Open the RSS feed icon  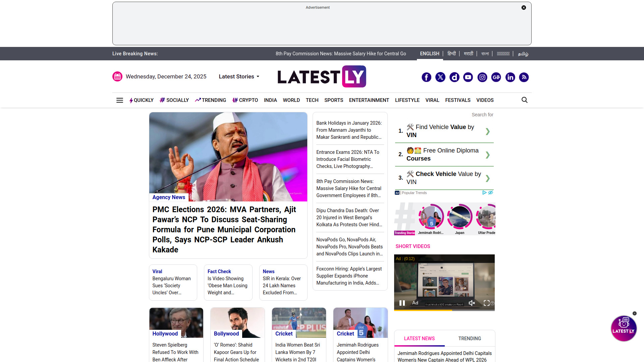tap(524, 77)
